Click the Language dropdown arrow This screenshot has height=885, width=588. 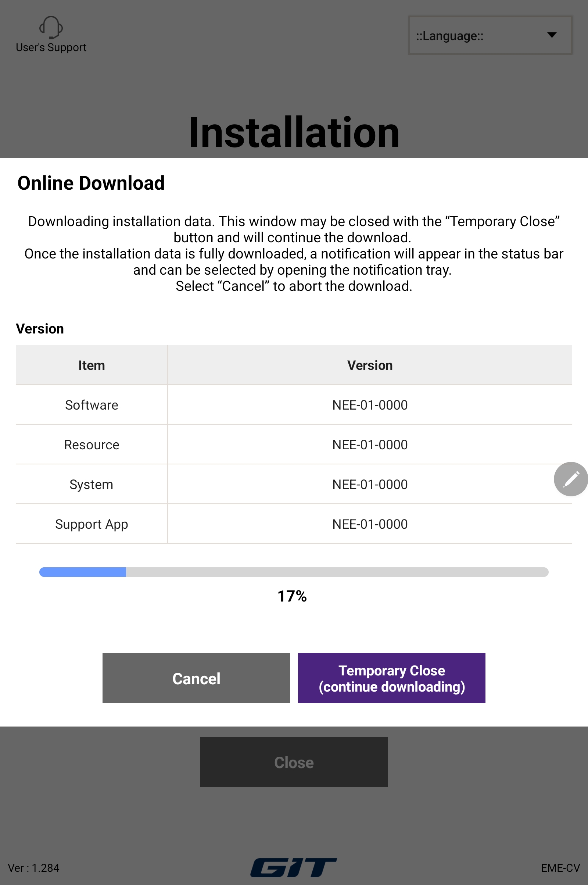pos(552,35)
